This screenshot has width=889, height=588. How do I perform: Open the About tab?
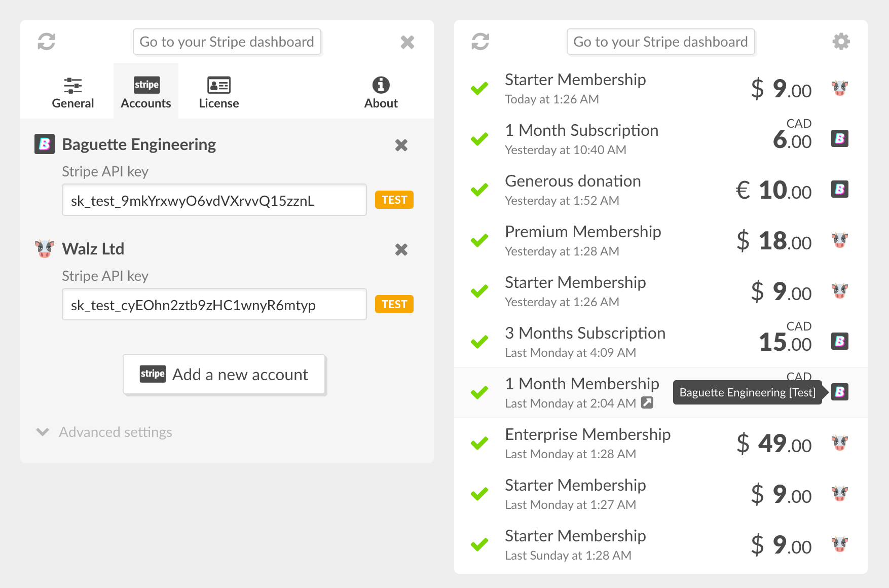[381, 92]
